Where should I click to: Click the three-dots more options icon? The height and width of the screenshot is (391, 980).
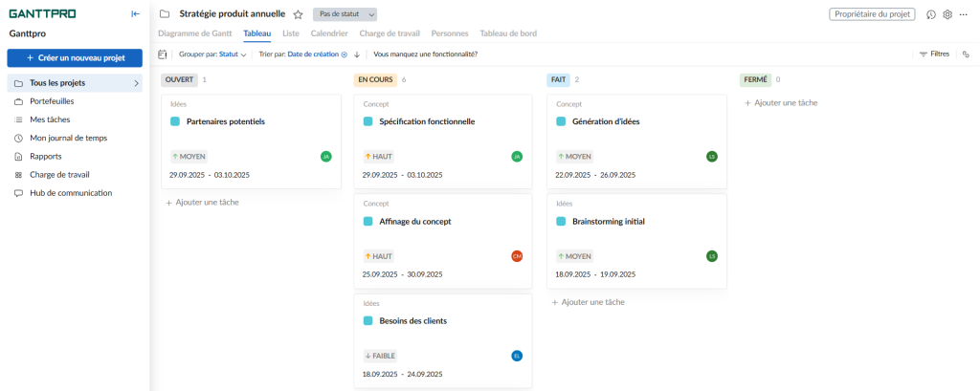pos(964,14)
